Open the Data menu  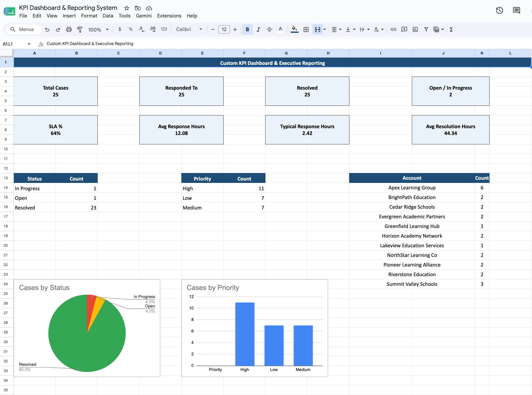click(108, 16)
